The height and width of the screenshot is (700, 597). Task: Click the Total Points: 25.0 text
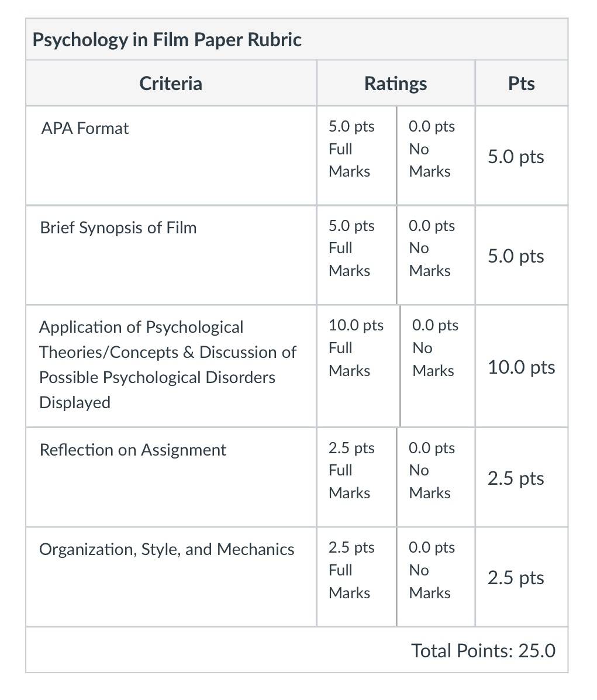pyautogui.click(x=483, y=650)
